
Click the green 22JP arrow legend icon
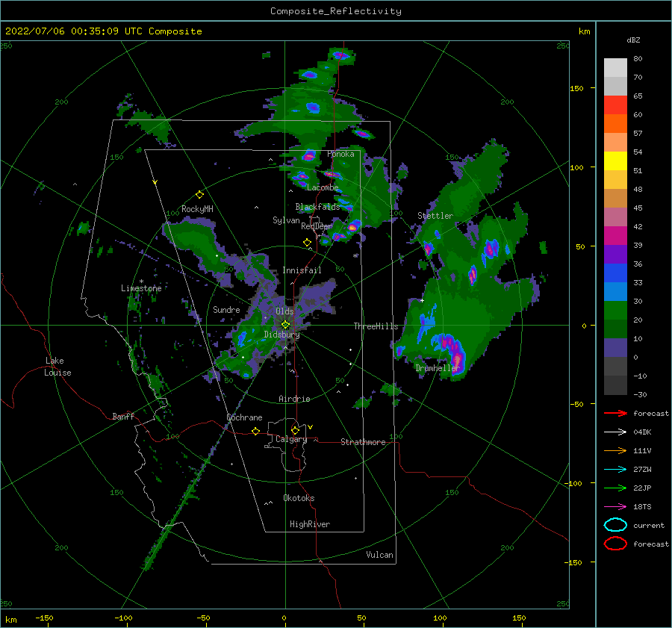pyautogui.click(x=615, y=488)
